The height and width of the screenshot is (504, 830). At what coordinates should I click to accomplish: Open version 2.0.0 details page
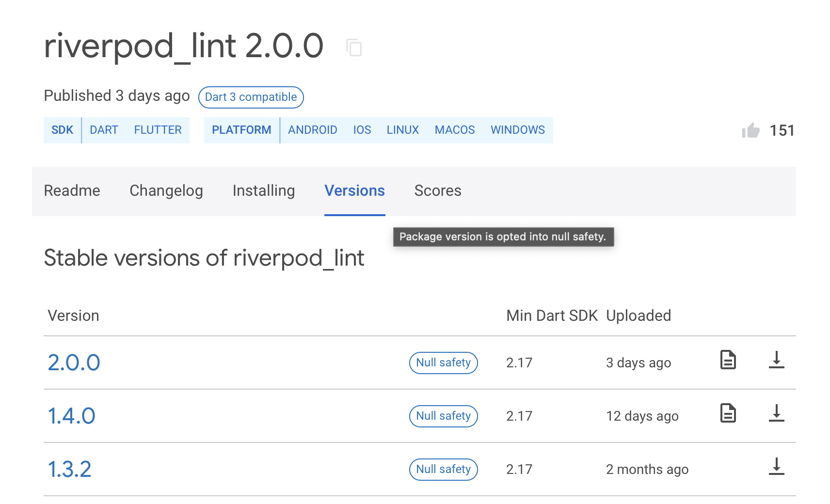point(74,362)
